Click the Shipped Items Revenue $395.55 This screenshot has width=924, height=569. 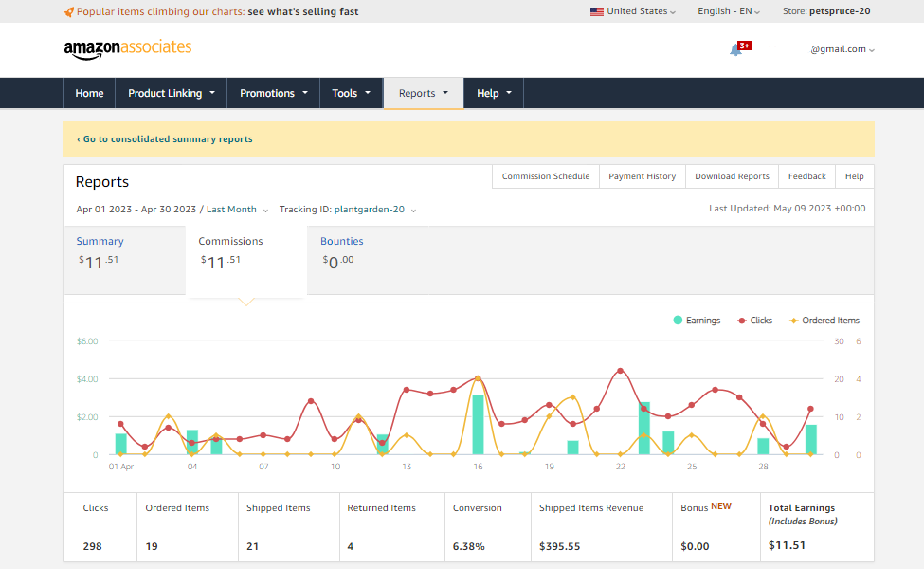pos(559,546)
